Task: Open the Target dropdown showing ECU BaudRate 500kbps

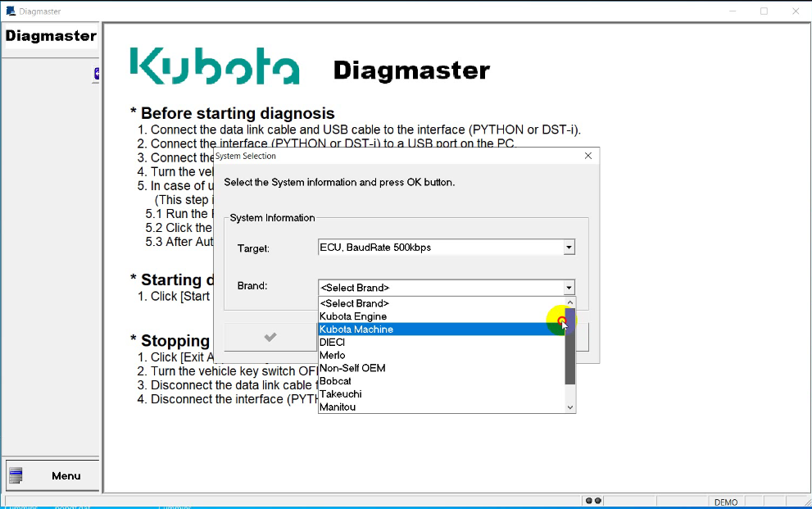Action: click(x=569, y=247)
